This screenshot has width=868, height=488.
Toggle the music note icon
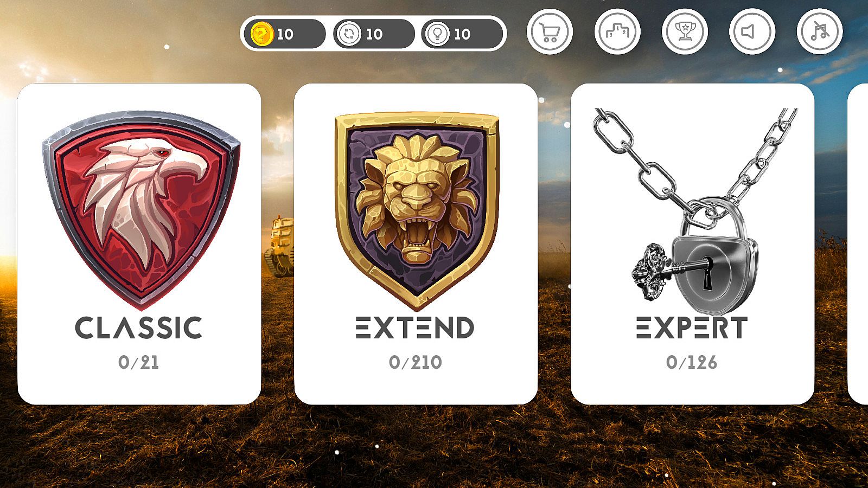820,32
